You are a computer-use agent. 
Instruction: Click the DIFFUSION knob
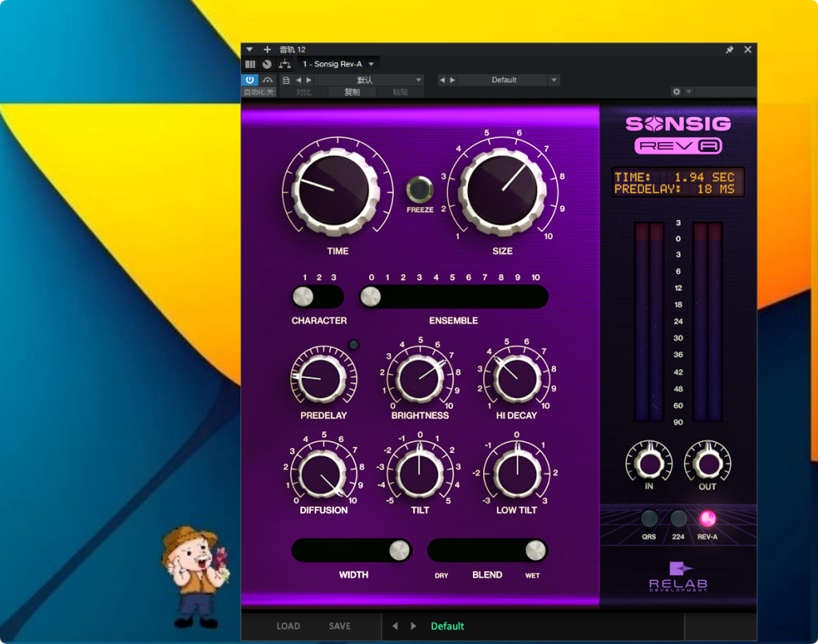[323, 475]
